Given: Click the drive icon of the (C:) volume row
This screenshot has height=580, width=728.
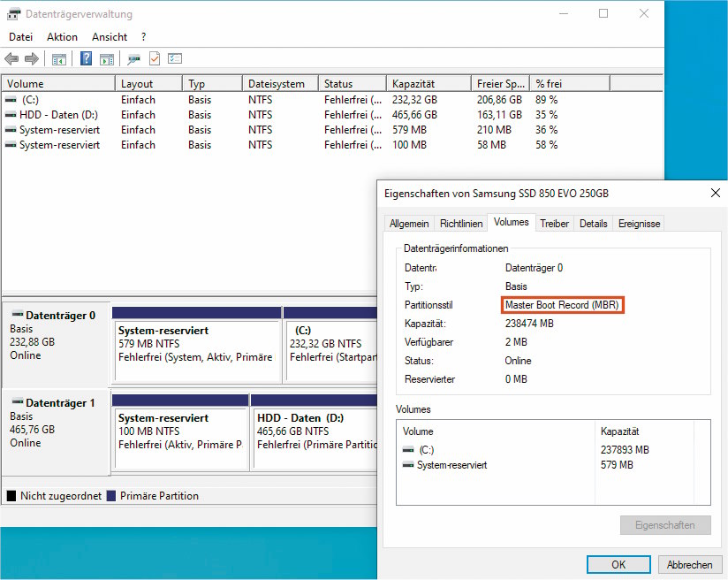Looking at the screenshot, I should (11, 100).
